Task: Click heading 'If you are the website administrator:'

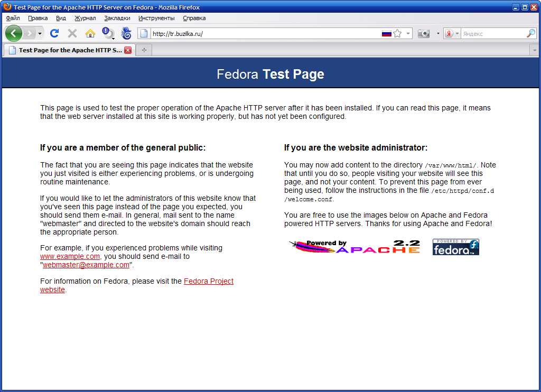Action: pos(356,148)
